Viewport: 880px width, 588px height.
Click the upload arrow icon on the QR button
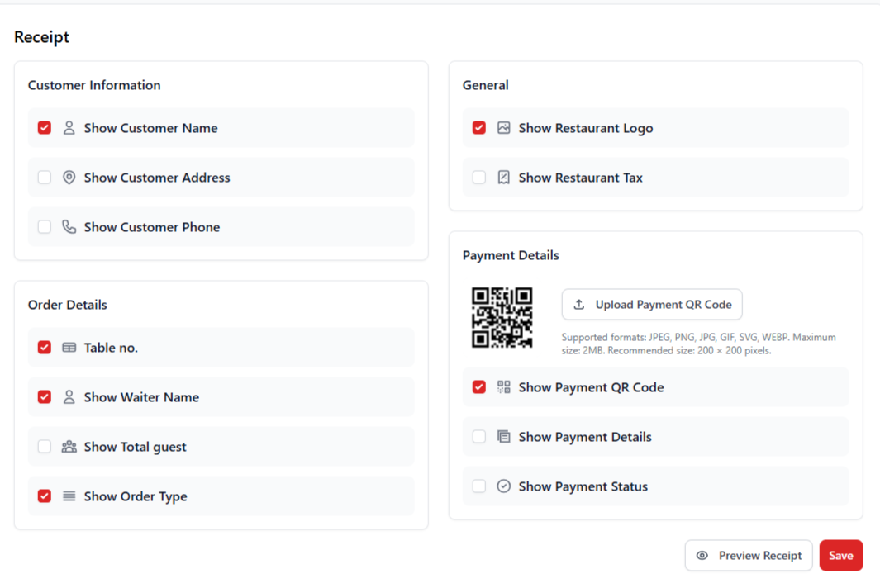point(578,304)
